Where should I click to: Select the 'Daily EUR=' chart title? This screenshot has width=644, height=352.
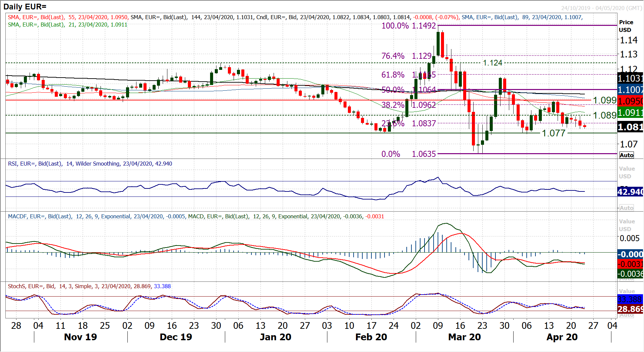coord(25,6)
